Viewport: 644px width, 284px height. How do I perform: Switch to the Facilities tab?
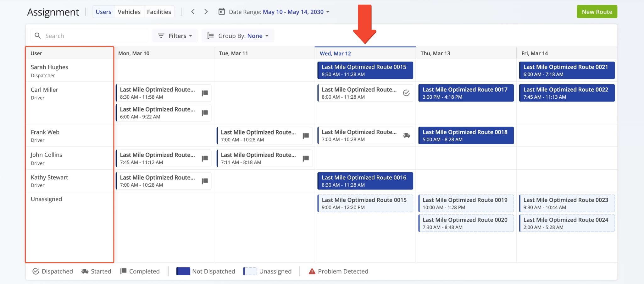159,12
